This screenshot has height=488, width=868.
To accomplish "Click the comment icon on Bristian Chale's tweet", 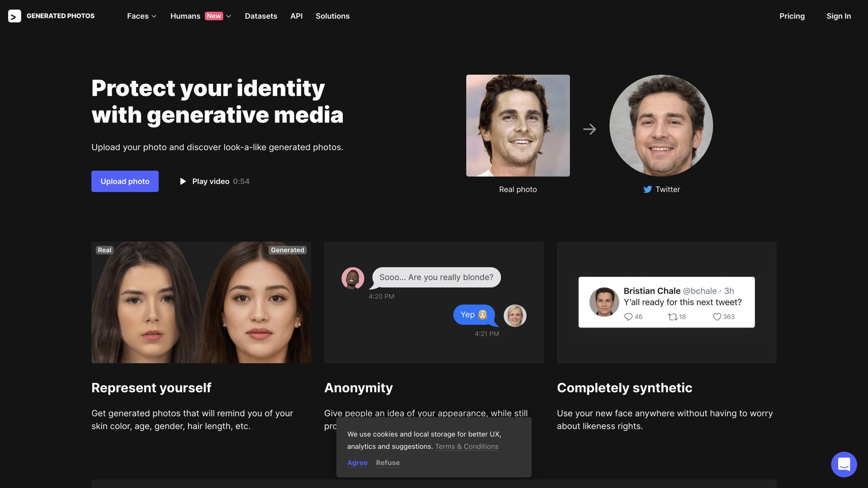I will (628, 317).
